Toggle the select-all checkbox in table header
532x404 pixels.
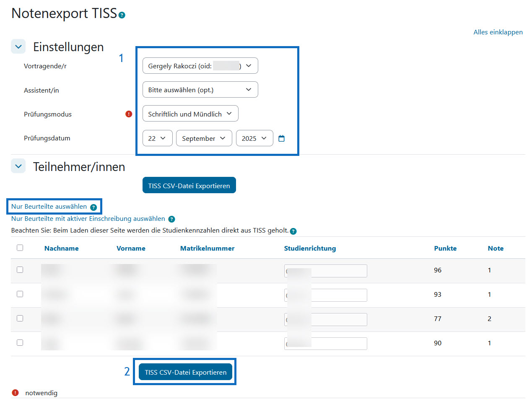20,248
